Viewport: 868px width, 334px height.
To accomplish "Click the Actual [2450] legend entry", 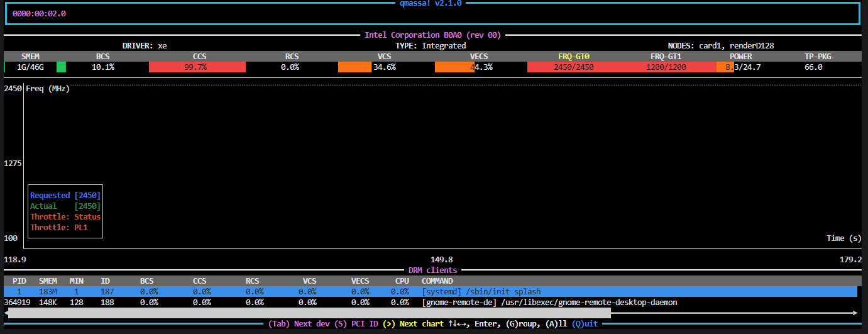I will (65, 206).
